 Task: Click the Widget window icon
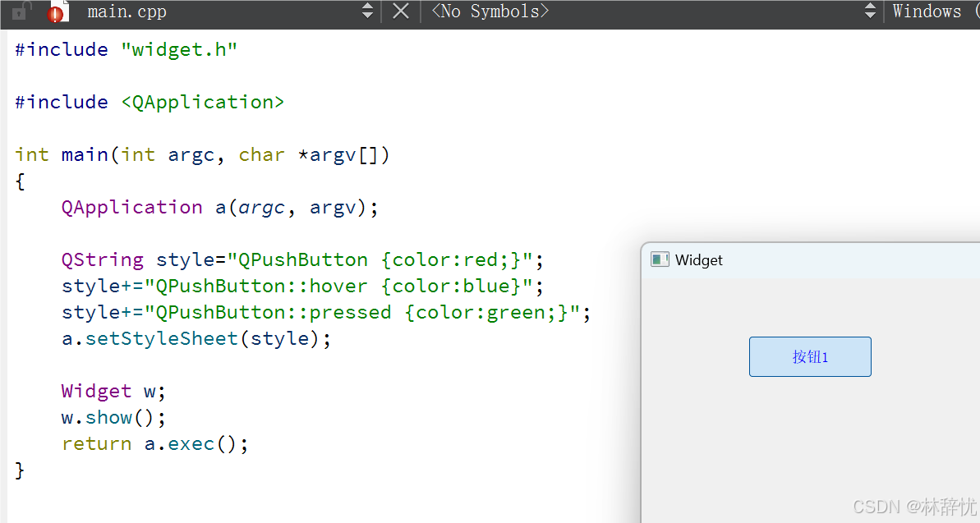(x=660, y=259)
